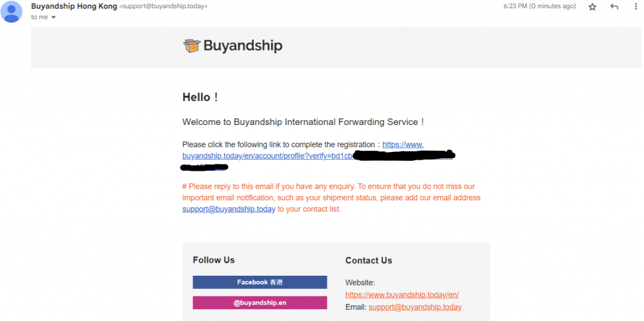This screenshot has height=321, width=644.
Task: Star this Buyandship email
Action: click(592, 7)
